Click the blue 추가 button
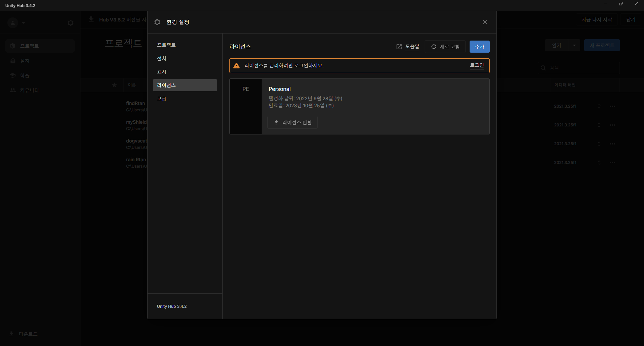Screen dimensions: 644x346 point(480,47)
